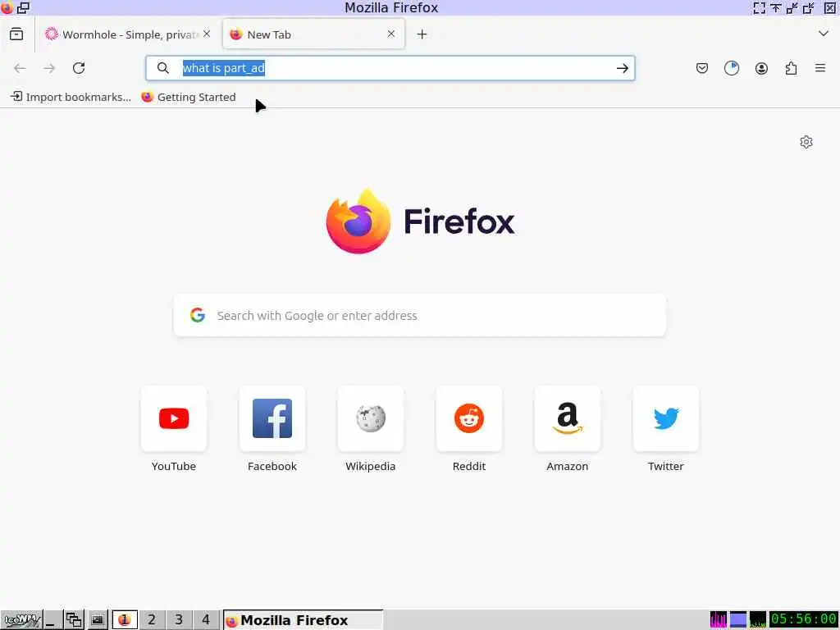Select Mozilla Firefox taskbar entry
This screenshot has width=840, height=630.
pos(304,620)
